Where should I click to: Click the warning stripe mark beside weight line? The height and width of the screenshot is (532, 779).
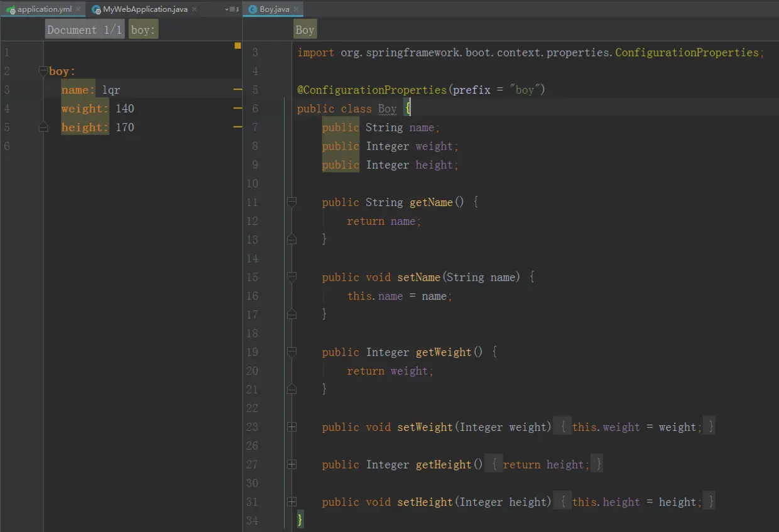(237, 108)
